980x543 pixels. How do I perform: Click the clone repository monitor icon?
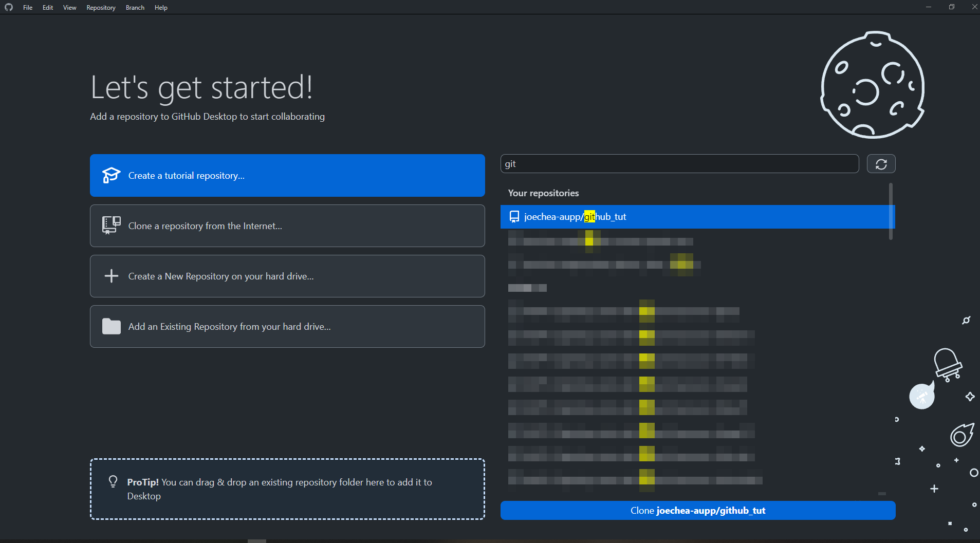111,225
